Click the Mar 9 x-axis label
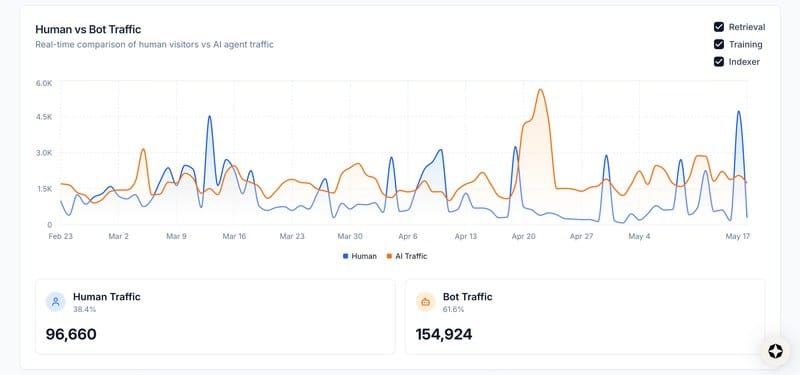This screenshot has width=800, height=375. pyautogui.click(x=177, y=236)
